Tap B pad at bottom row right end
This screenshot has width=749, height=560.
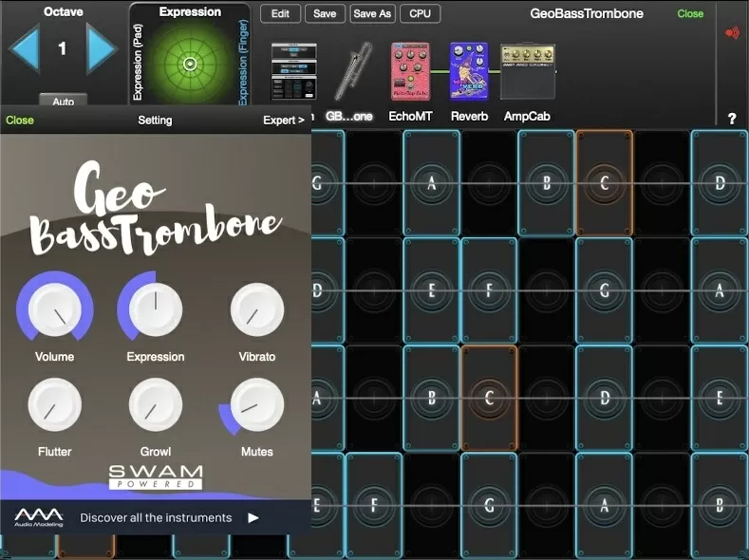(x=720, y=505)
